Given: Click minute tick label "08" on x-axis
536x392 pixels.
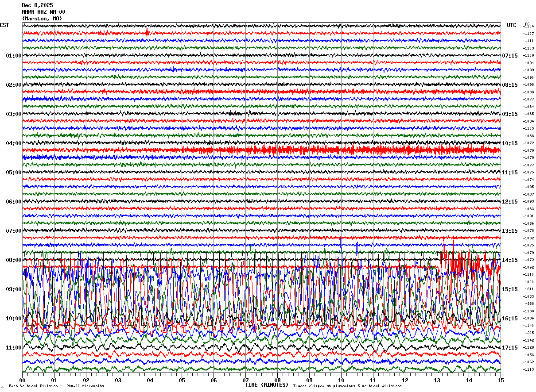Looking at the screenshot, I should coord(277,380).
